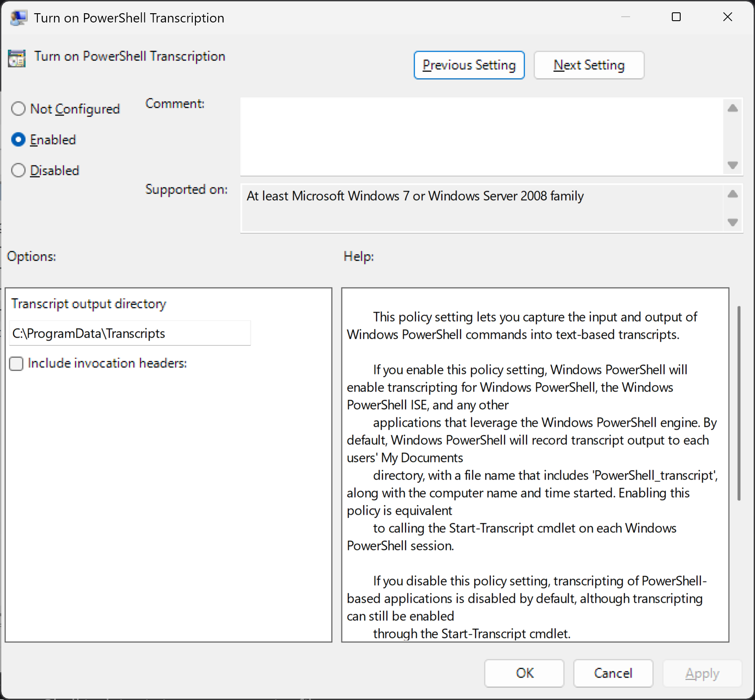Minimize the policy dialog window
The width and height of the screenshot is (755, 700).
pyautogui.click(x=626, y=17)
